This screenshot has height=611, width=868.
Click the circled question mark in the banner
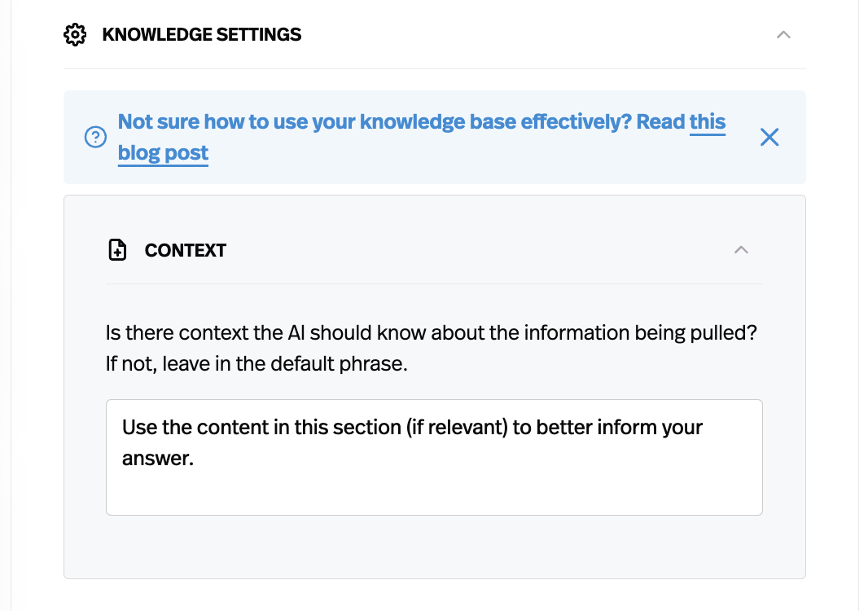pyautogui.click(x=95, y=138)
